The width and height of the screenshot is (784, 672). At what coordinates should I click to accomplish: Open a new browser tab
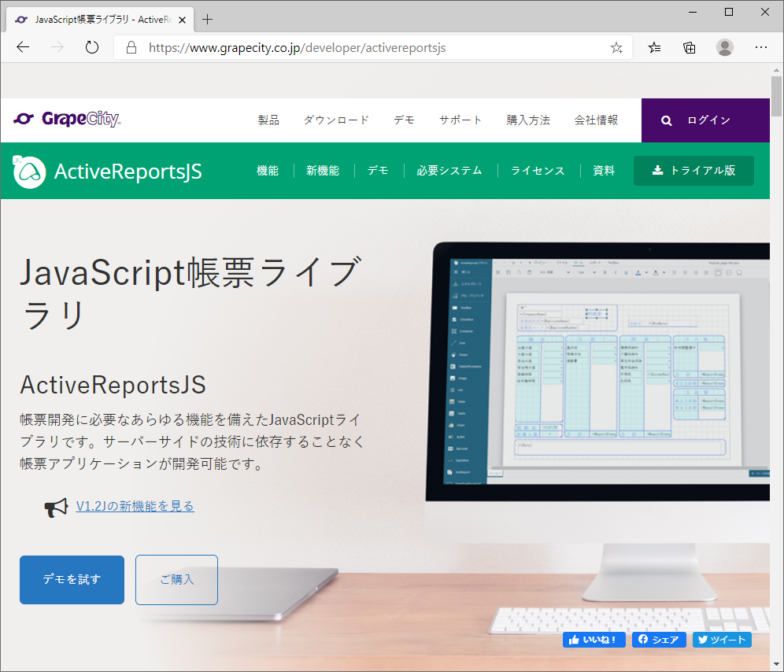(x=208, y=20)
